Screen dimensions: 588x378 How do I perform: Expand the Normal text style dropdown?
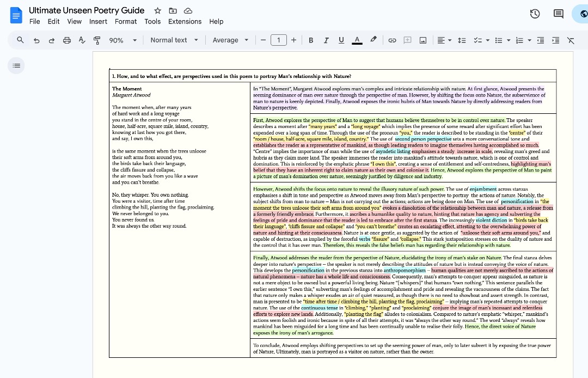click(x=174, y=40)
